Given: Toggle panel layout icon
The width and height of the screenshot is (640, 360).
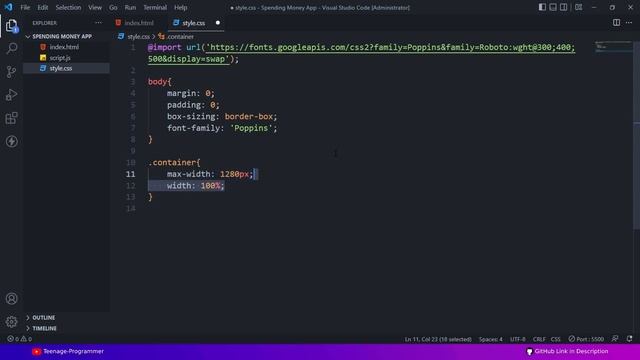Looking at the screenshot, I should (x=553, y=7).
